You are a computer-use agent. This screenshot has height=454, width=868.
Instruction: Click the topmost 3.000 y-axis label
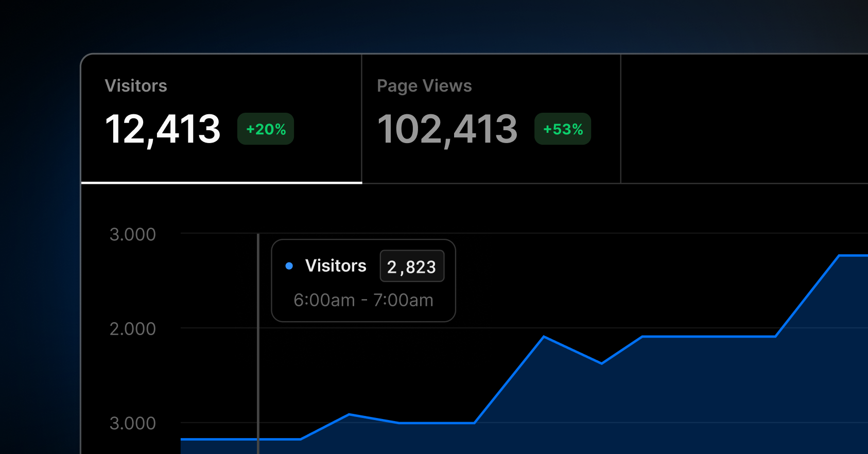[x=133, y=235]
